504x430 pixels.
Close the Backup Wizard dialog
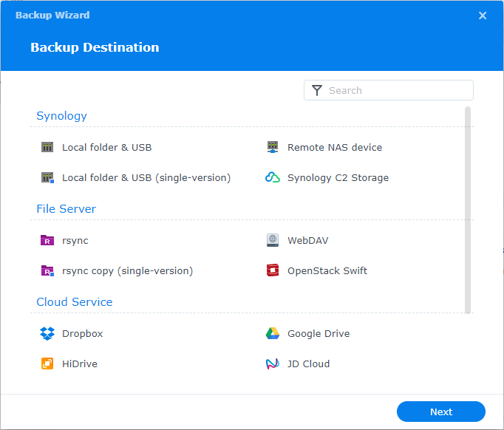point(483,16)
